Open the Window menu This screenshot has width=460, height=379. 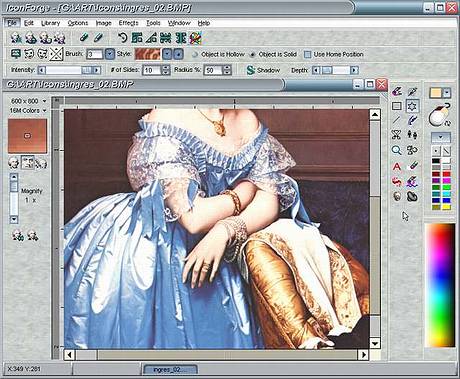(179, 23)
